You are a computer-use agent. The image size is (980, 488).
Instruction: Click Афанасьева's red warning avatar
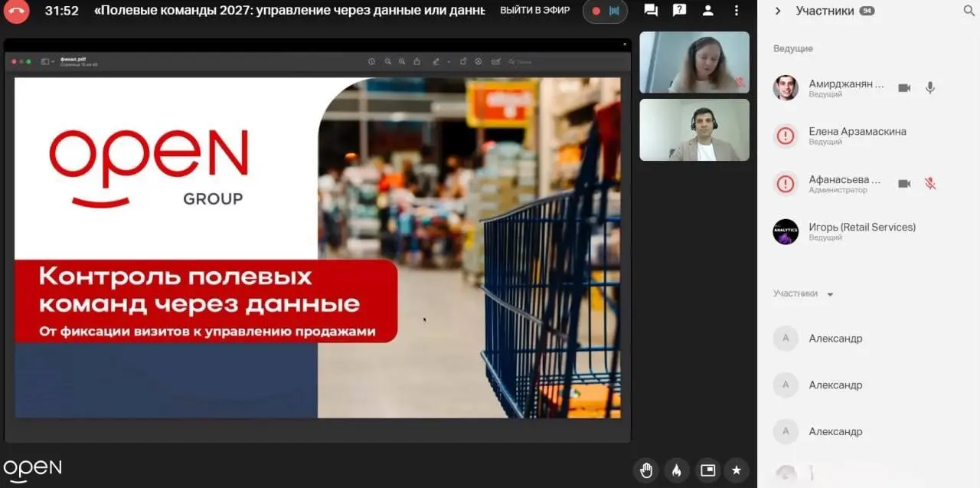(x=786, y=184)
